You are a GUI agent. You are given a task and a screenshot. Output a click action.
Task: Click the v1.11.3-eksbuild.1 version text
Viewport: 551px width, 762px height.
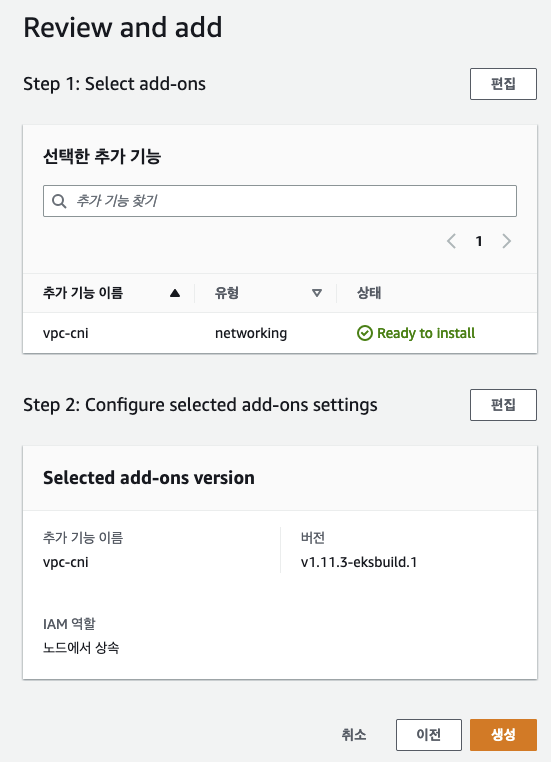pyautogui.click(x=359, y=562)
